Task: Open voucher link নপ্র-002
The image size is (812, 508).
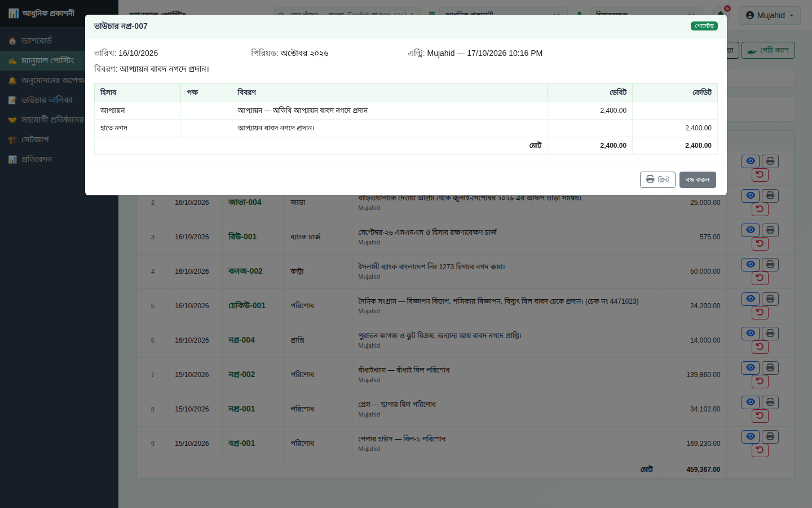Action: (x=241, y=374)
